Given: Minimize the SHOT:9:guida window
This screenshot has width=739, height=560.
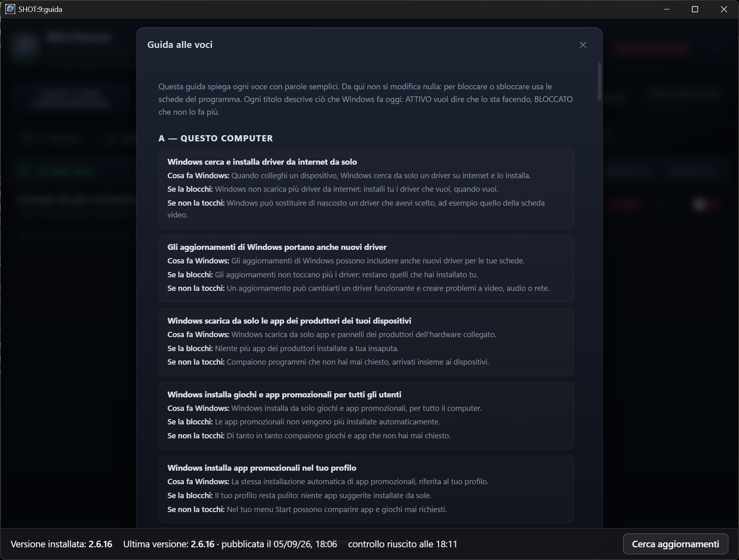Looking at the screenshot, I should tap(666, 9).
